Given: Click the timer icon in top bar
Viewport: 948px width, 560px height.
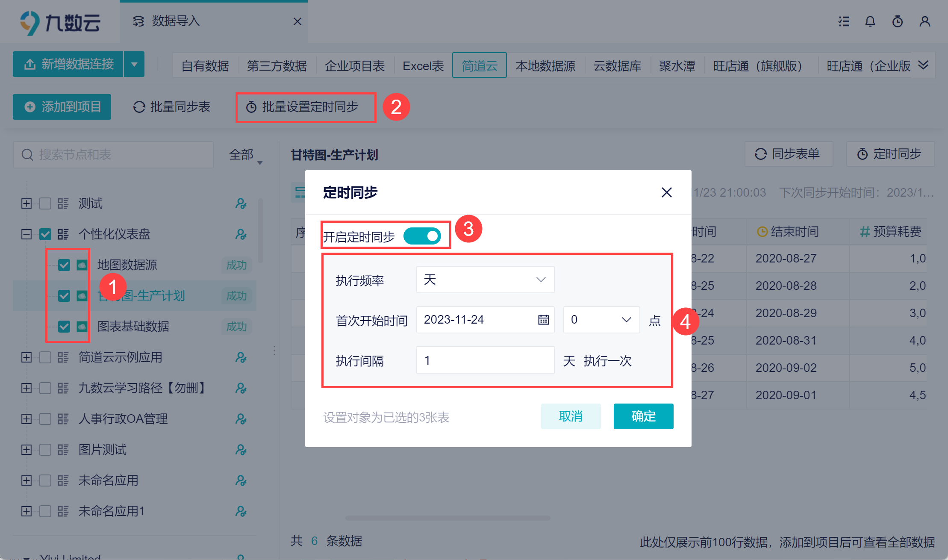Looking at the screenshot, I should (897, 21).
